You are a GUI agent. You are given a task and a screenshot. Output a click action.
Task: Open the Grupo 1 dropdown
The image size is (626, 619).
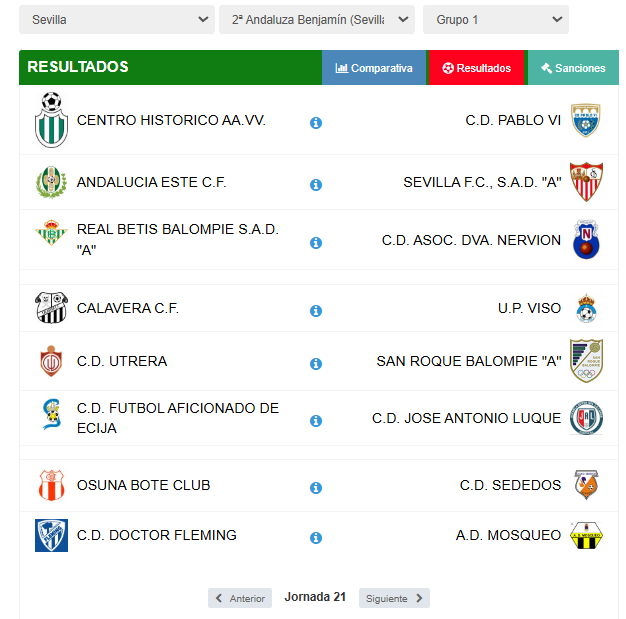point(496,20)
